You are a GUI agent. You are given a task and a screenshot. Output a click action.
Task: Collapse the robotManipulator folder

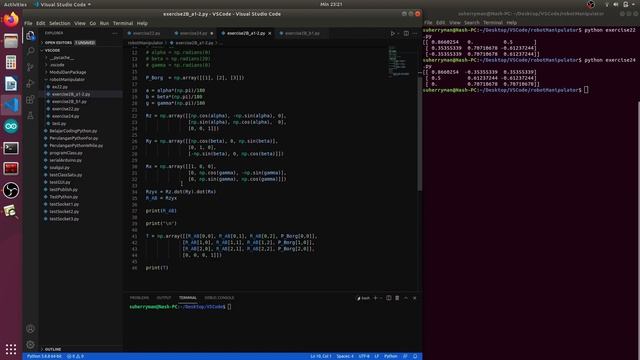[67, 80]
